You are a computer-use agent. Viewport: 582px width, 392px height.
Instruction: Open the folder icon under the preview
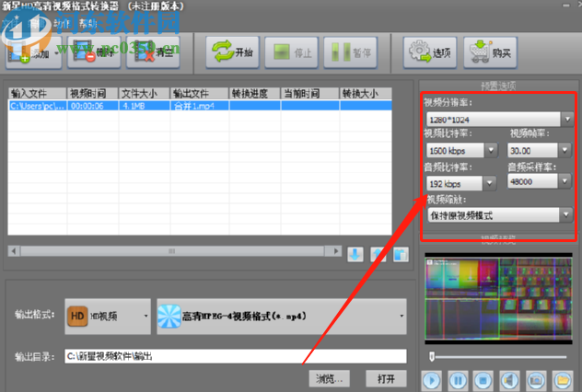[563, 381]
